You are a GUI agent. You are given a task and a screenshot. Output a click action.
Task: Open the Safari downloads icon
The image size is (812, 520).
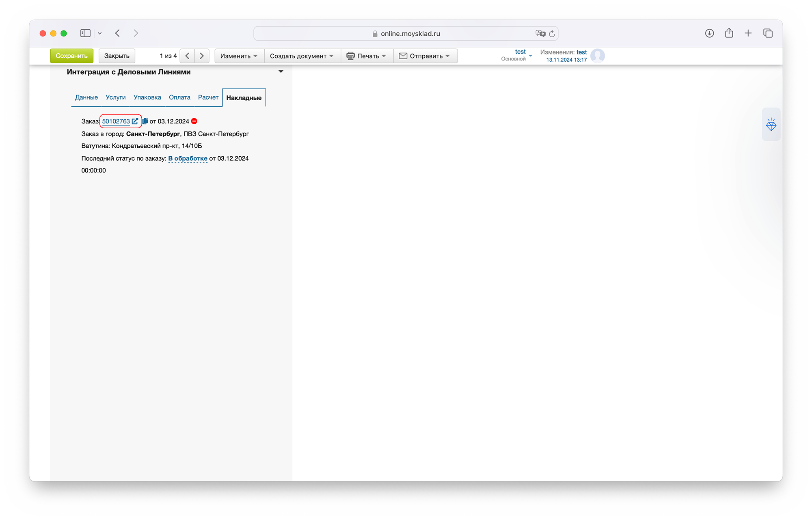coord(709,33)
